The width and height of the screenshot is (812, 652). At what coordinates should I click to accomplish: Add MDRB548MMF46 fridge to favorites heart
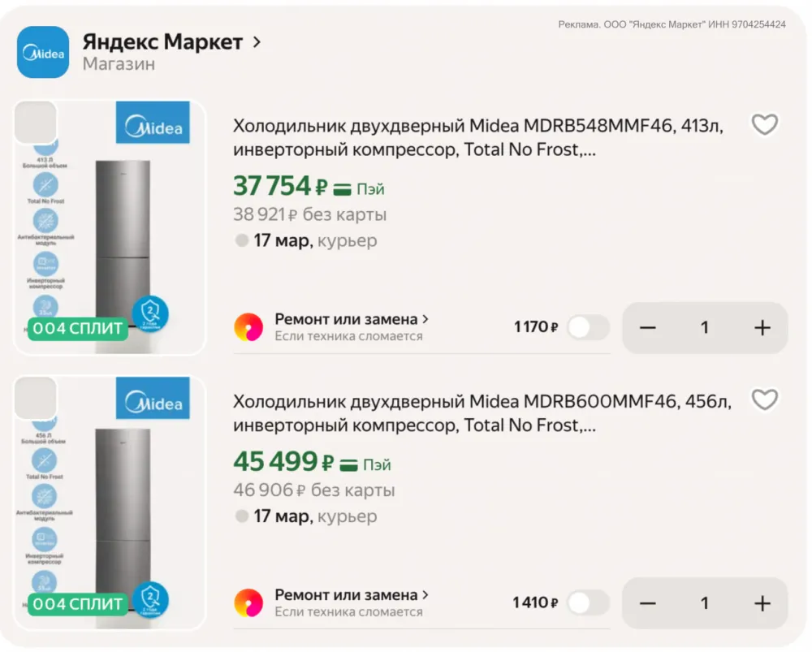764,124
